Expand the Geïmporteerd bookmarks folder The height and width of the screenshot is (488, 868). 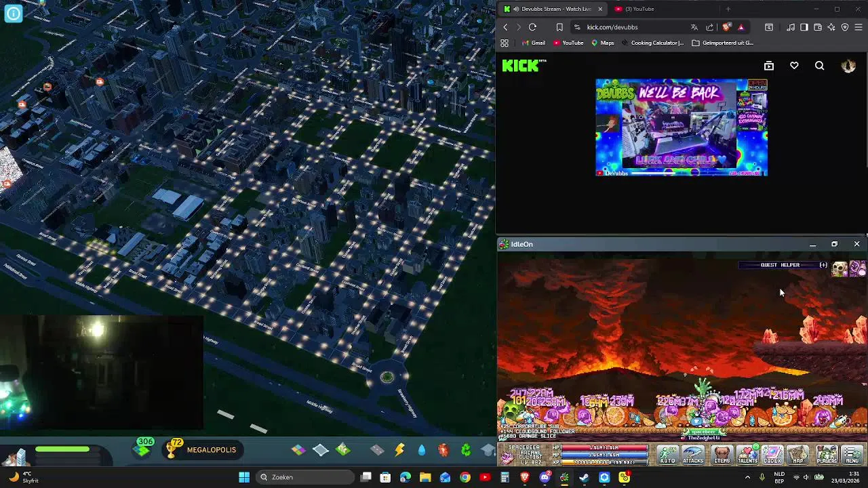pos(722,43)
